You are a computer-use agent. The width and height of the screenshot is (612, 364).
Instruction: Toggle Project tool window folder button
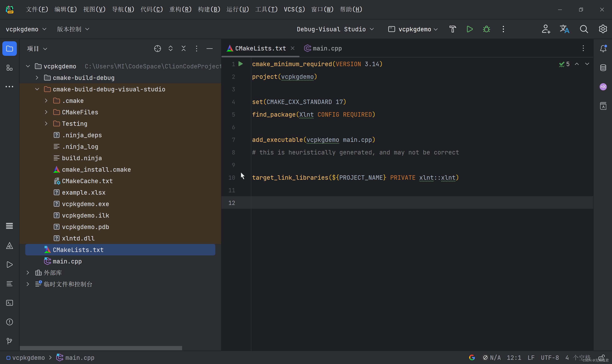pyautogui.click(x=9, y=49)
